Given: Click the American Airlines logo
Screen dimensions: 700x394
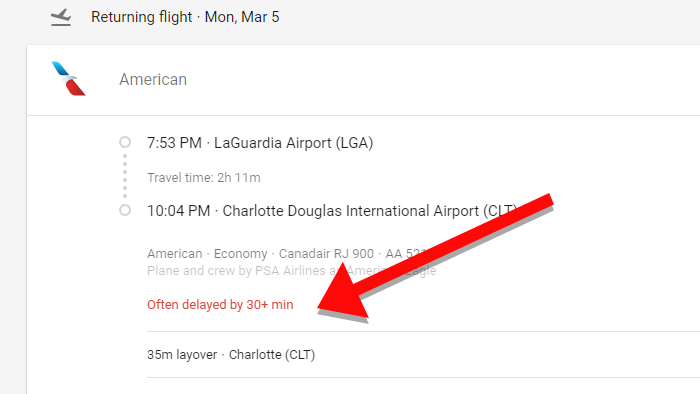Looking at the screenshot, I should (68, 79).
